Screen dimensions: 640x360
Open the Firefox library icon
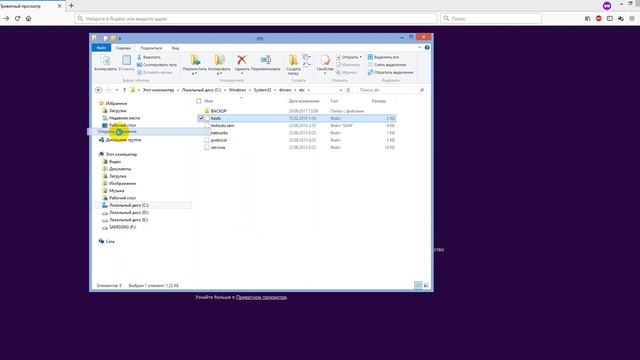point(588,18)
